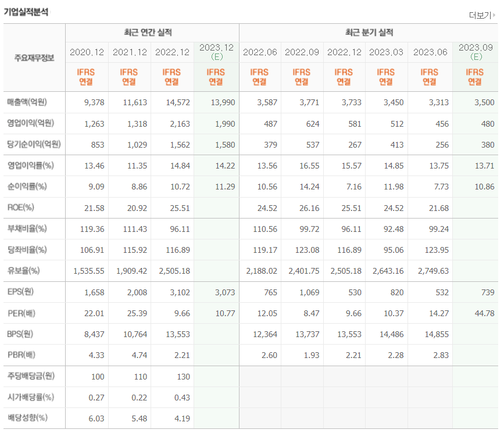Image resolution: width=504 pixels, height=433 pixels.
Task: Click the 3,073 estimated EPS value
Action: click(x=225, y=292)
